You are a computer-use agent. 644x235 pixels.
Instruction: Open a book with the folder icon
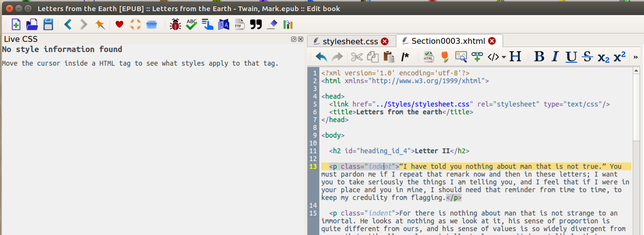click(32, 24)
